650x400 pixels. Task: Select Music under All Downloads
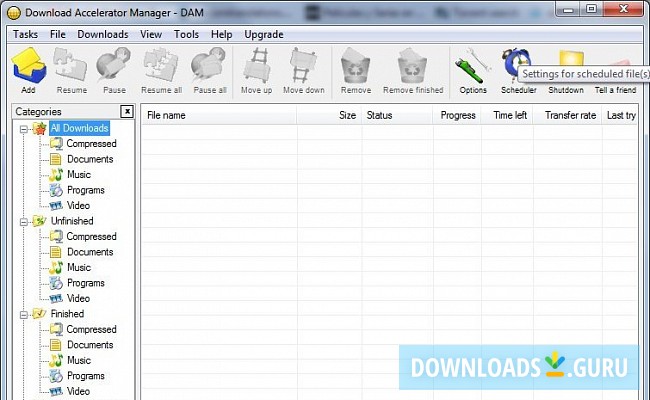79,175
